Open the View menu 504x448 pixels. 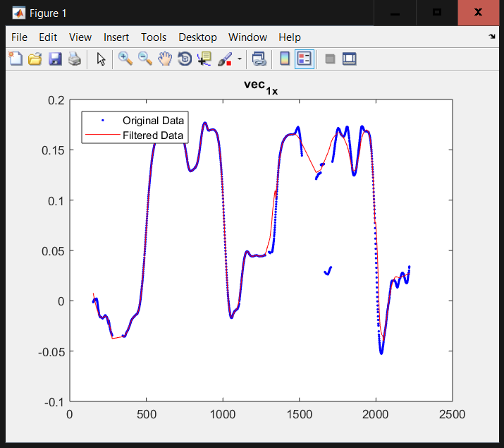(80, 37)
